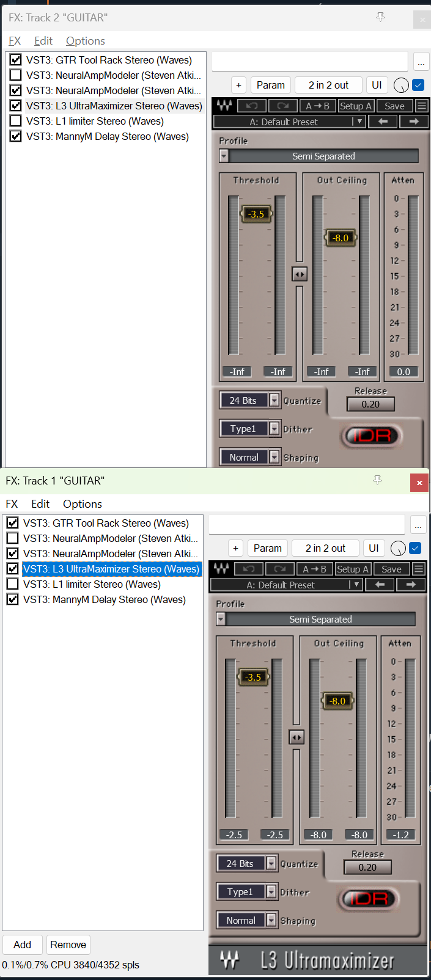The height and width of the screenshot is (980, 431).
Task: Switch Setup A in Track 1 plugin
Action: [x=353, y=569]
